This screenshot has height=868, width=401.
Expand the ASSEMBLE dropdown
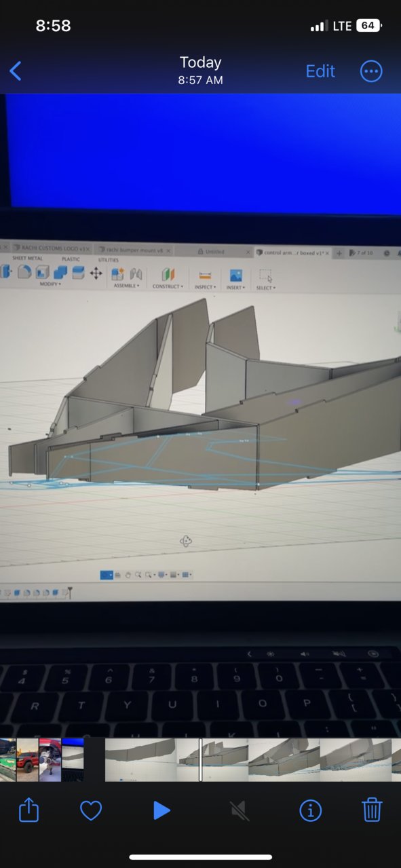coord(126,286)
